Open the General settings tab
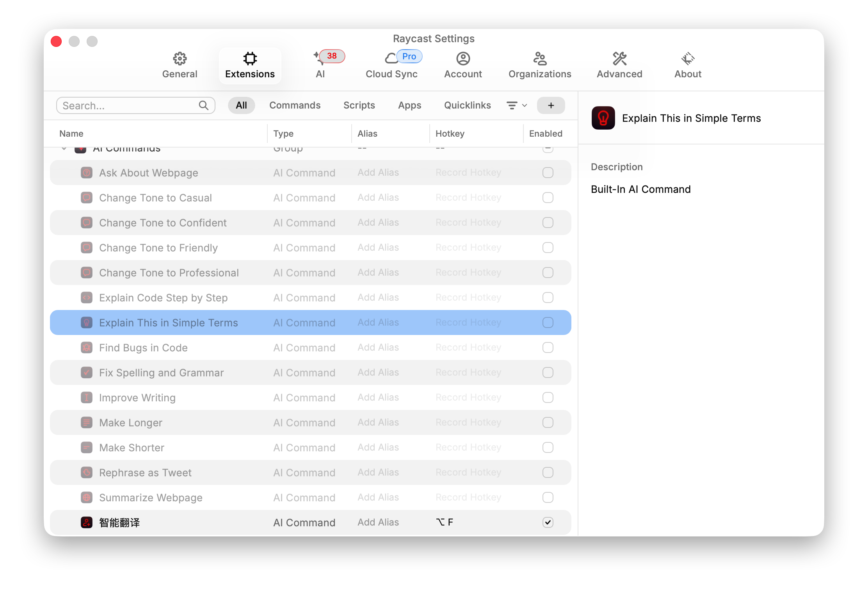This screenshot has height=595, width=868. coord(180,65)
